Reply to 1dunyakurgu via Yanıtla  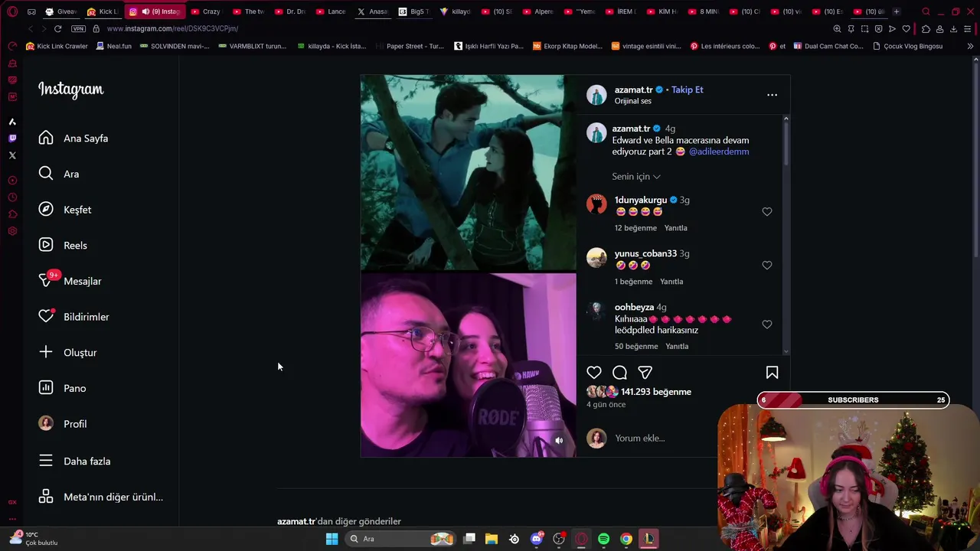tap(675, 228)
